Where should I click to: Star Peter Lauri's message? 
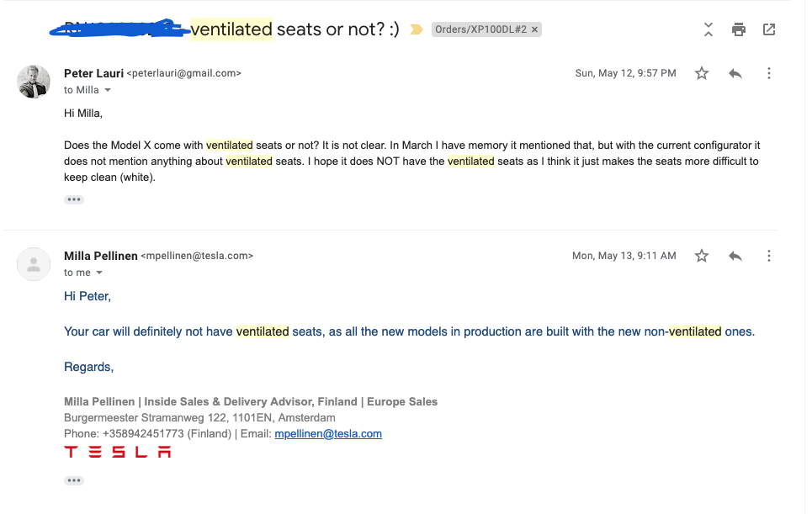(x=702, y=73)
